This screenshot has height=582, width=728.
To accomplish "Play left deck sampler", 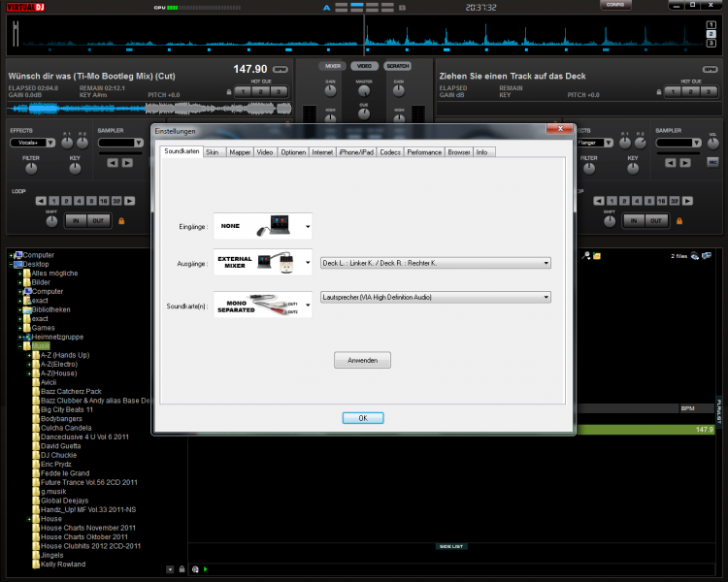I will coord(127,163).
